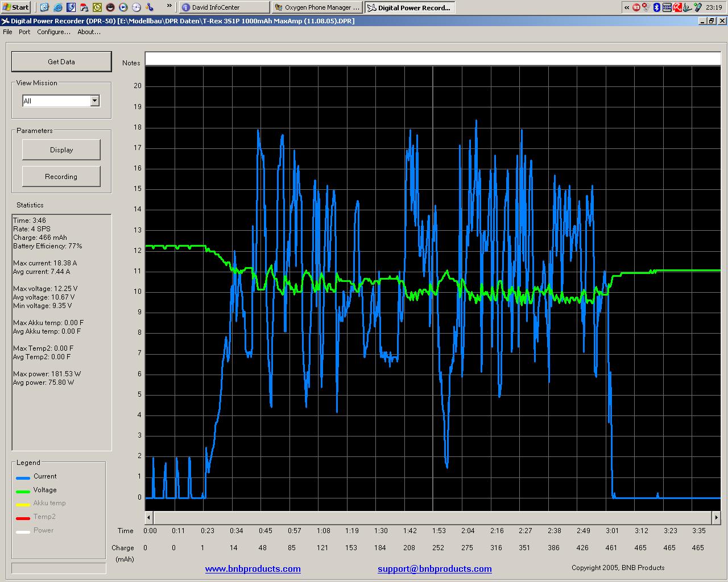Click the red 93 tray icon
728x582 pixels.
[x=636, y=7]
